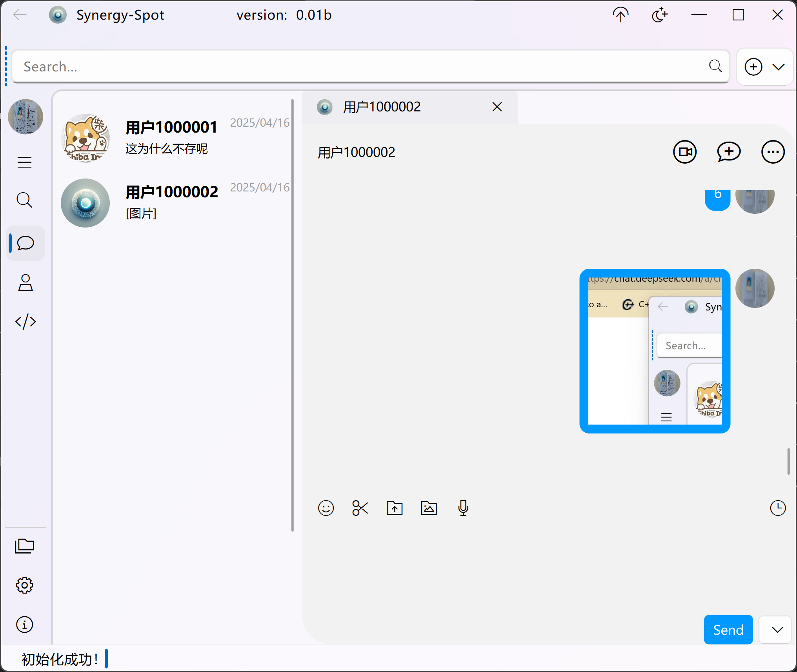Click the shared screenshot image in chat
The width and height of the screenshot is (797, 672).
click(654, 350)
